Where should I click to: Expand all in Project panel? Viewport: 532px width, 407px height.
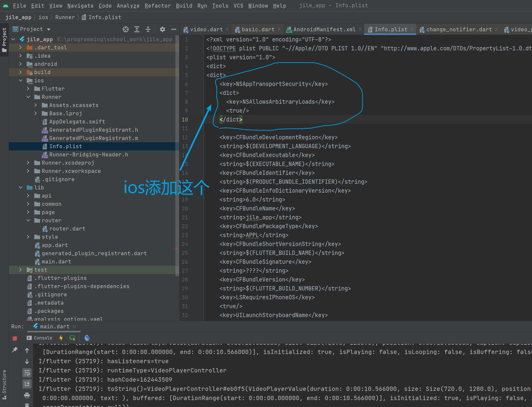click(x=137, y=29)
